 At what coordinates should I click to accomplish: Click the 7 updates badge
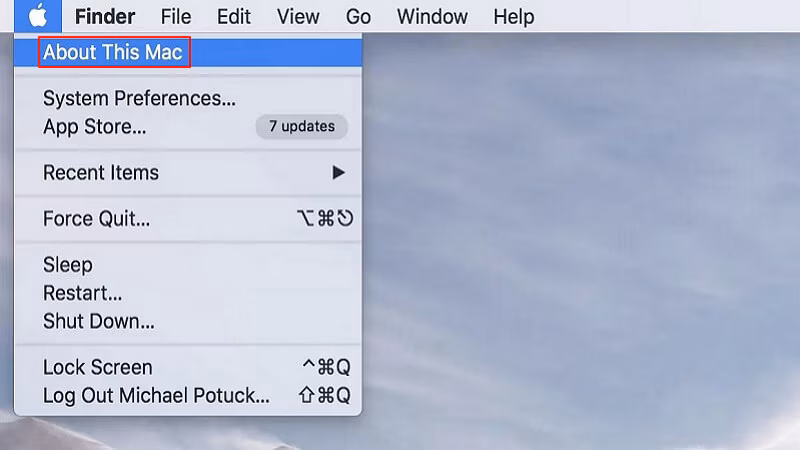tap(302, 127)
